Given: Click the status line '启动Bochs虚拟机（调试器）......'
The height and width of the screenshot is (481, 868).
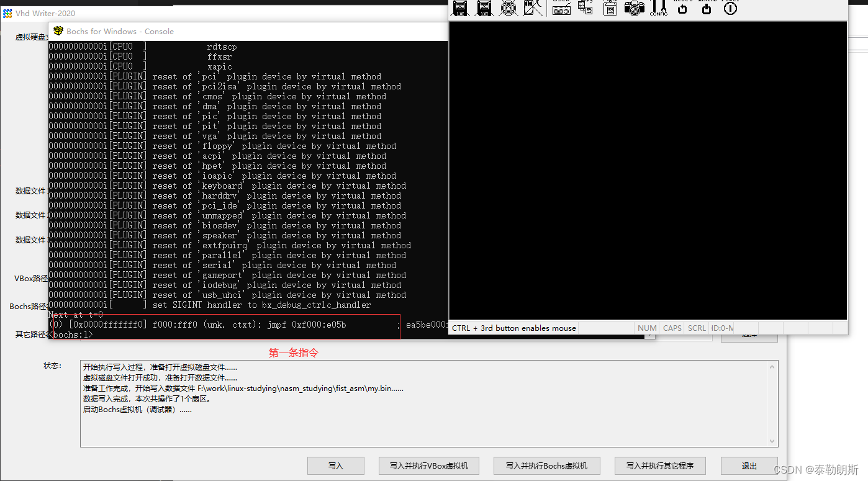Looking at the screenshot, I should click(x=137, y=410).
